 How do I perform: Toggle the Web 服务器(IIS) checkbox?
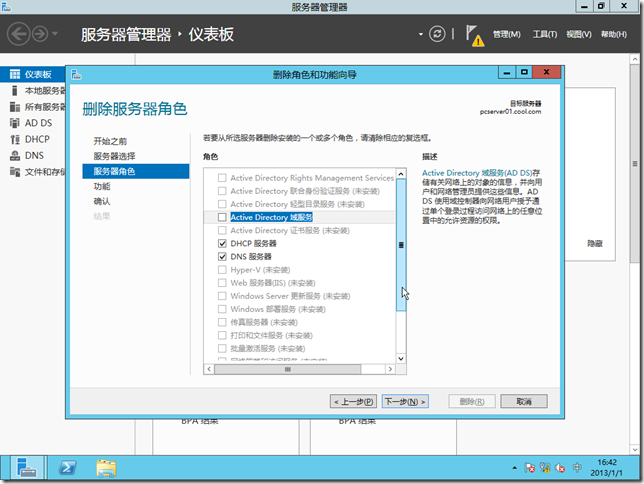click(x=222, y=283)
